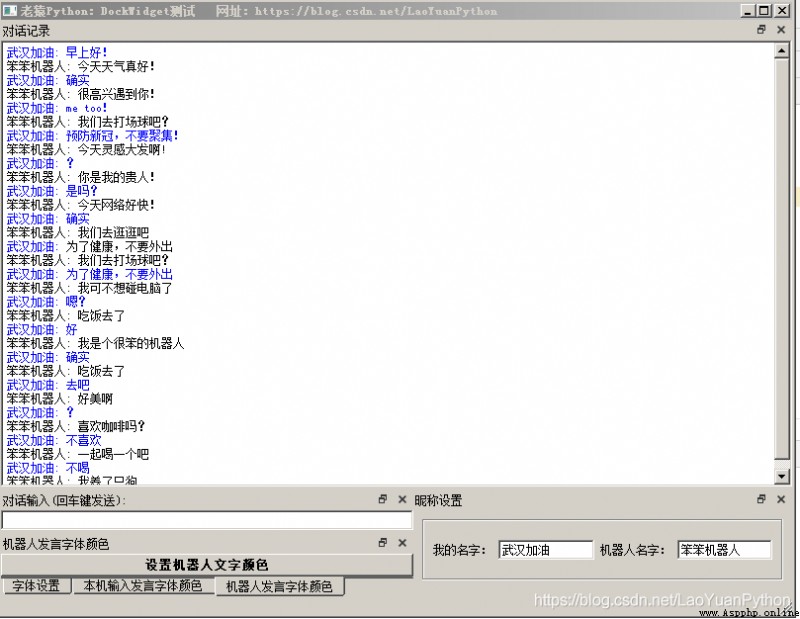Click the message 武汉加油: 嗯?
This screenshot has height=619, width=800.
tap(46, 302)
